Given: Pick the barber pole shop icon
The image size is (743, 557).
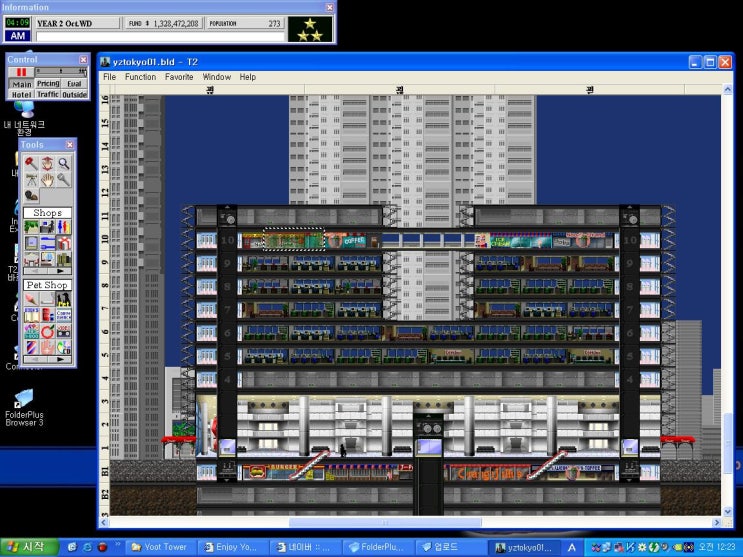Looking at the screenshot, I should (x=31, y=347).
